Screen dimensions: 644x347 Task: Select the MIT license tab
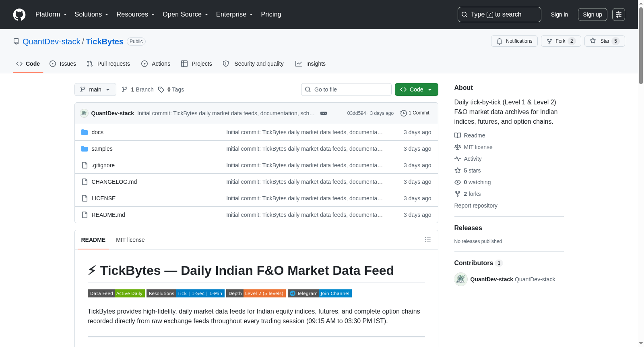pos(130,240)
